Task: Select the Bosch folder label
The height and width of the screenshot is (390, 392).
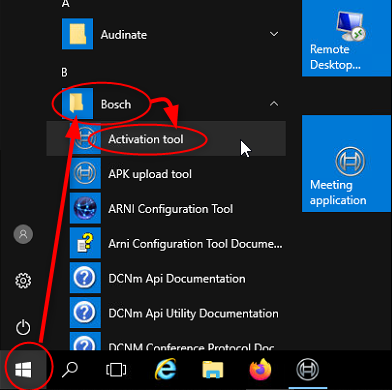Action: [x=116, y=104]
